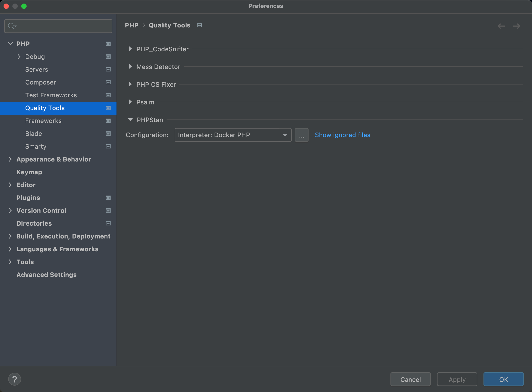Open the Keymap settings page
This screenshot has width=532, height=392.
29,172
